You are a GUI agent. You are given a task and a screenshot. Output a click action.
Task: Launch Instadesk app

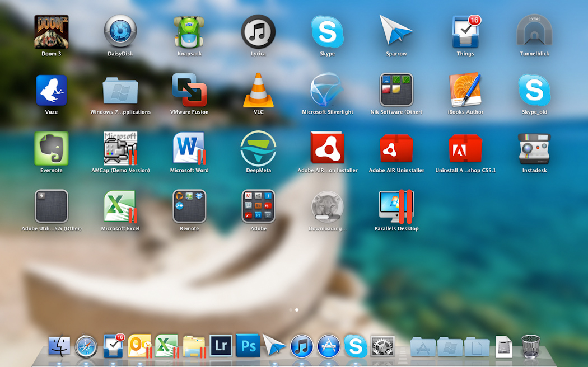[534, 148]
